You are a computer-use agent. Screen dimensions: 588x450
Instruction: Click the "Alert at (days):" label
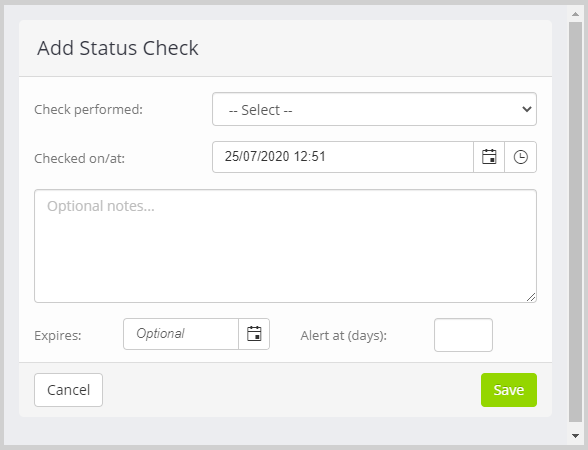click(344, 335)
